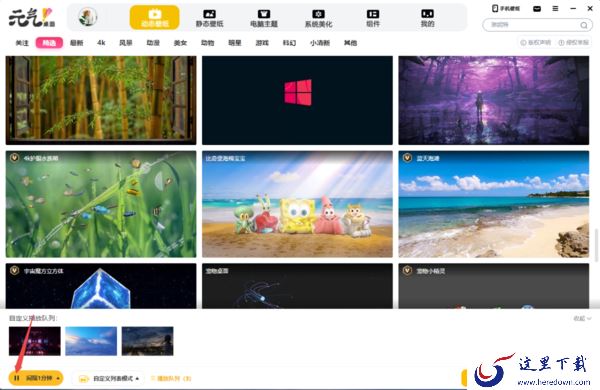Open the 蓝天海滩 beach wallpaper
Screen dimensions: 600x390
(494, 204)
